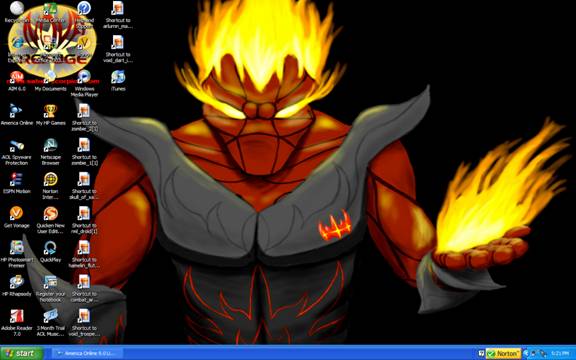Launch the iTunes shortcut
This screenshot has width=576, height=360.
(x=118, y=77)
